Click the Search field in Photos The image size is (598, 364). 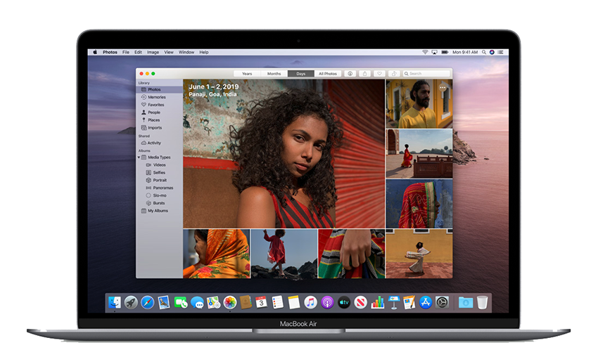click(x=426, y=74)
